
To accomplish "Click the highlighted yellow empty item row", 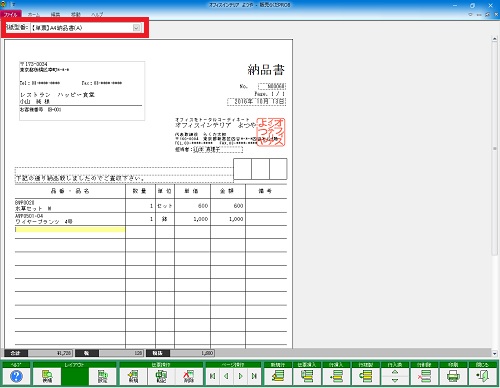I will coord(70,229).
